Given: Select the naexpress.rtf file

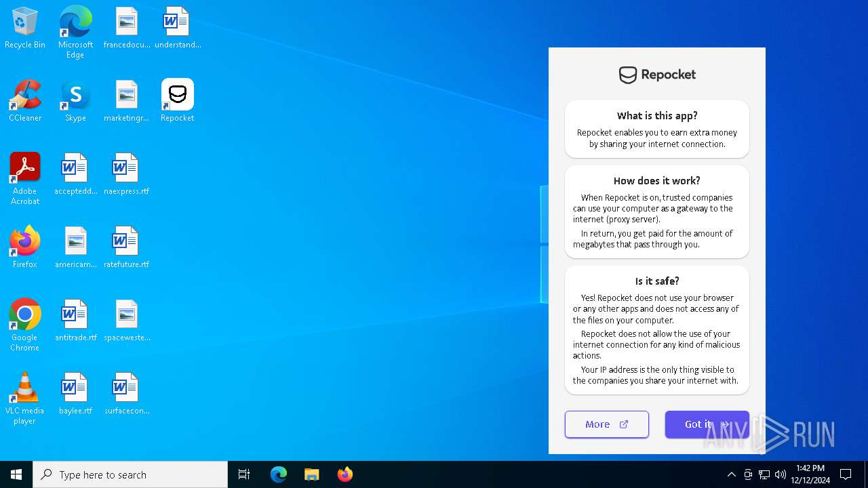Looking at the screenshot, I should [x=127, y=174].
